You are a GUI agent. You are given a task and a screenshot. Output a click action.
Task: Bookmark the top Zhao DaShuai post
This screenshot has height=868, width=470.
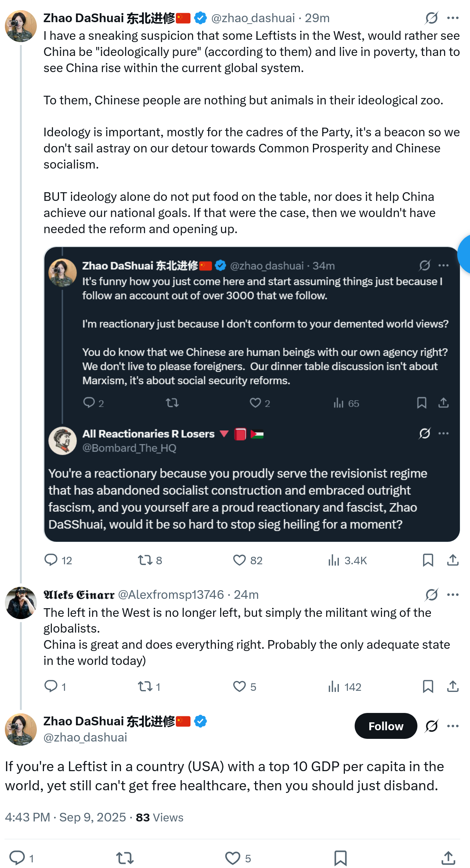click(x=428, y=560)
